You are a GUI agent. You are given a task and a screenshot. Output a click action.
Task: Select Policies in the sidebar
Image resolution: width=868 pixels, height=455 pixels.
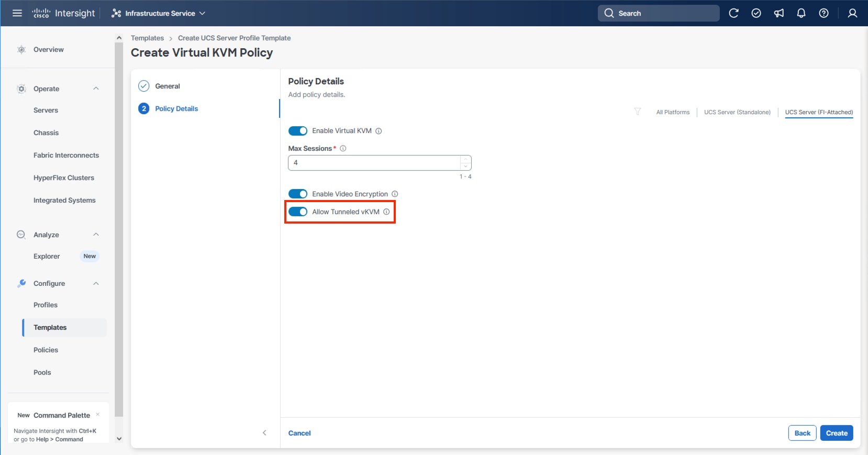(46, 350)
